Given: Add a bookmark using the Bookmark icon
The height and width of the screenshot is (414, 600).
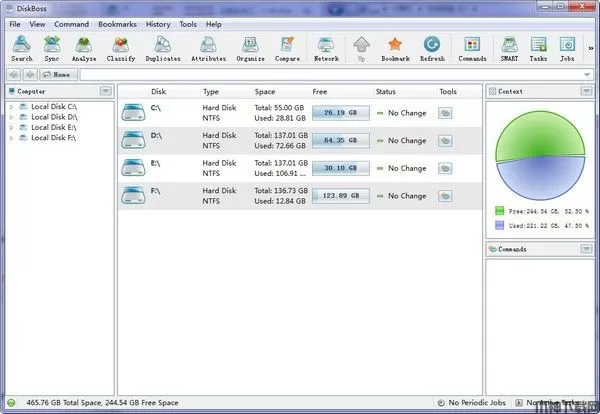Looking at the screenshot, I should 394,48.
